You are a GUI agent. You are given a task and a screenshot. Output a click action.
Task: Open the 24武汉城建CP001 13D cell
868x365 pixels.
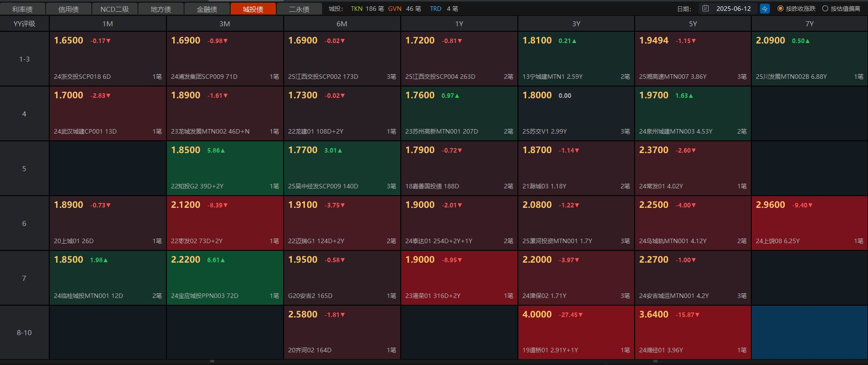click(x=108, y=114)
